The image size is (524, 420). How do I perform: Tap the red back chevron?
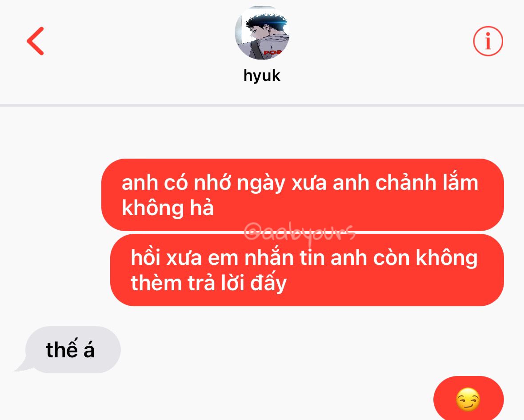(36, 41)
